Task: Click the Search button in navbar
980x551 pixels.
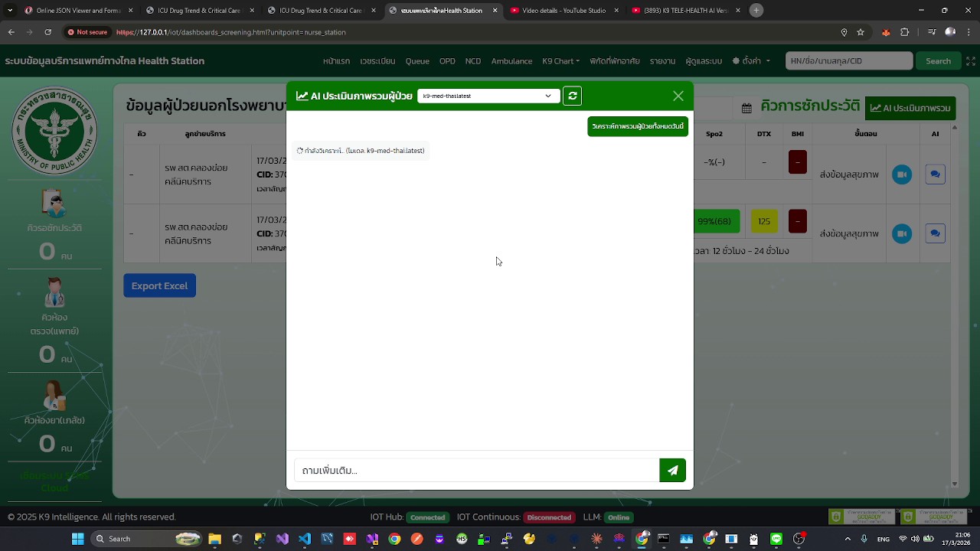Action: (938, 61)
